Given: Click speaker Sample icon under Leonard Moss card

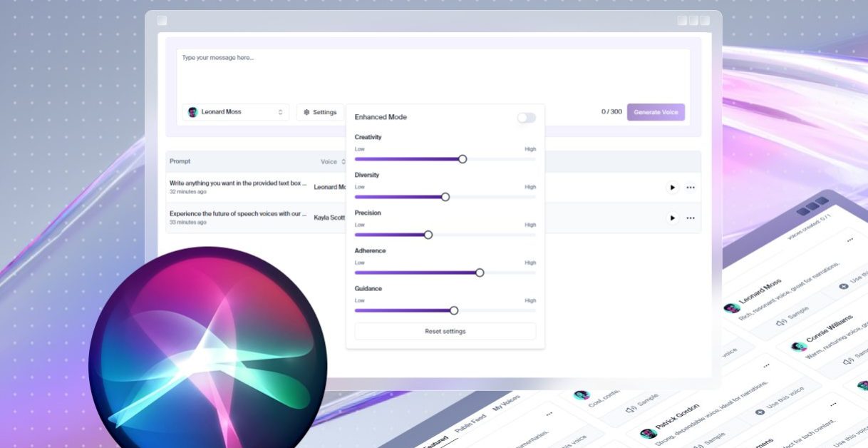Looking at the screenshot, I should coord(781,322).
